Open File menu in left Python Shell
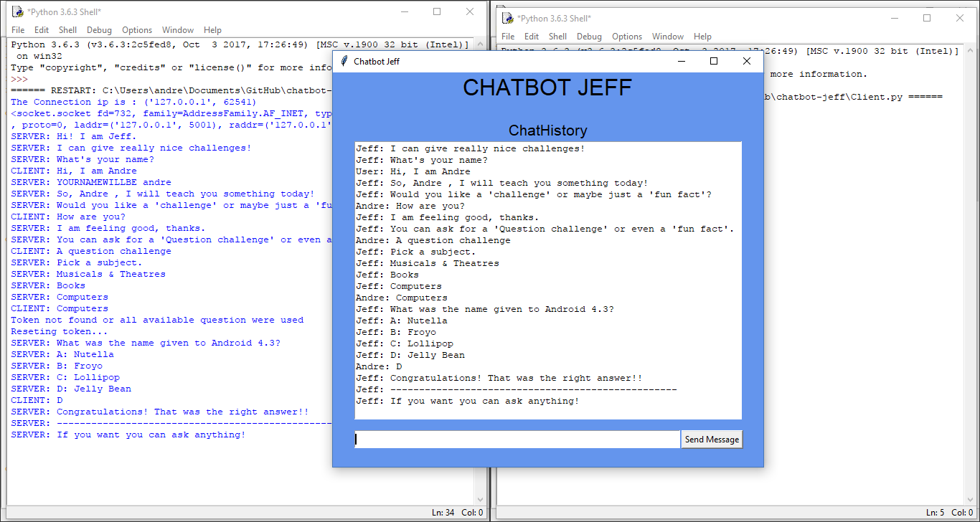The height and width of the screenshot is (522, 980). [18, 30]
